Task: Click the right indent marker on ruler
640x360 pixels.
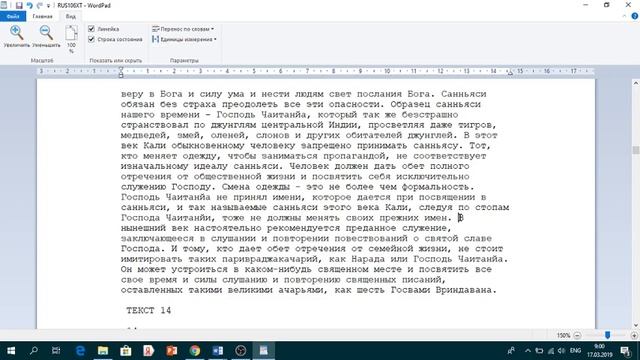Action: [x=510, y=73]
